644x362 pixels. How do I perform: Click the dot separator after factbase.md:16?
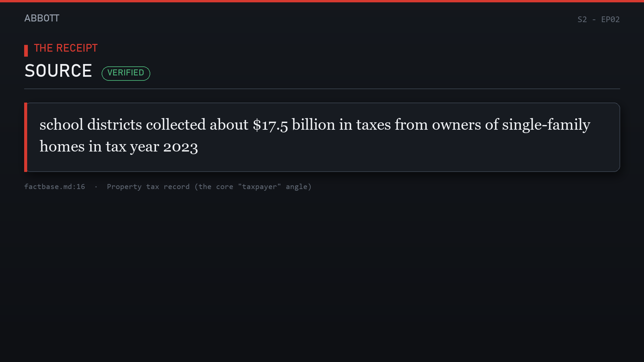96,187
